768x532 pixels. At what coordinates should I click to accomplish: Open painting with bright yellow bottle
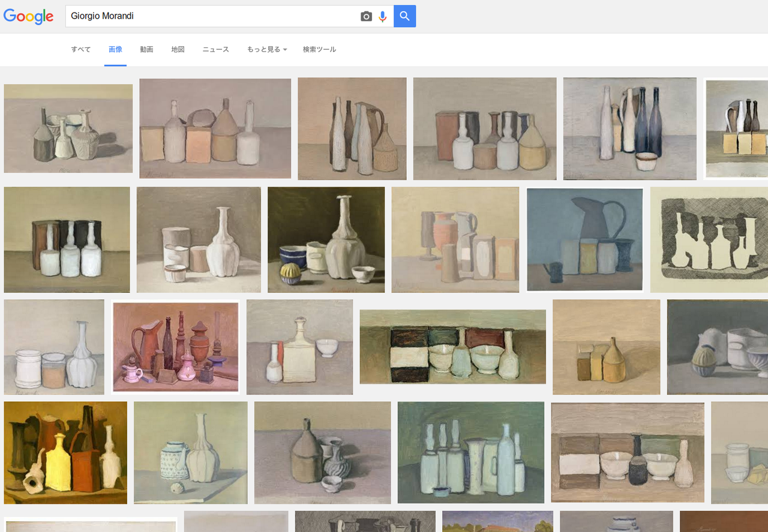tap(65, 452)
